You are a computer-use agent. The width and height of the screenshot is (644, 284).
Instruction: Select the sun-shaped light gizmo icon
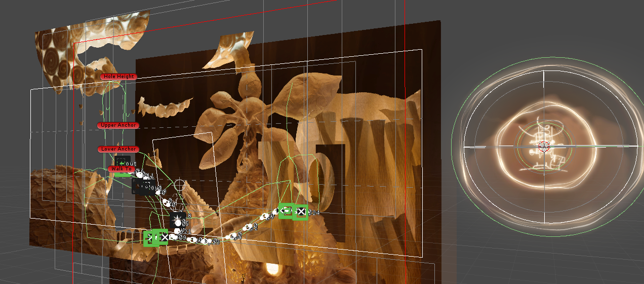pos(177,219)
